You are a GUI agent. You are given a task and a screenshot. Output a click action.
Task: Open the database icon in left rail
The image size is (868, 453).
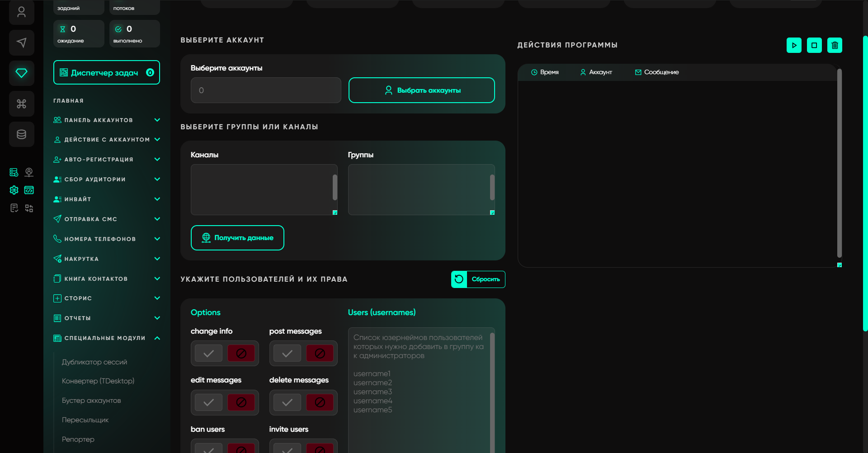pyautogui.click(x=21, y=134)
